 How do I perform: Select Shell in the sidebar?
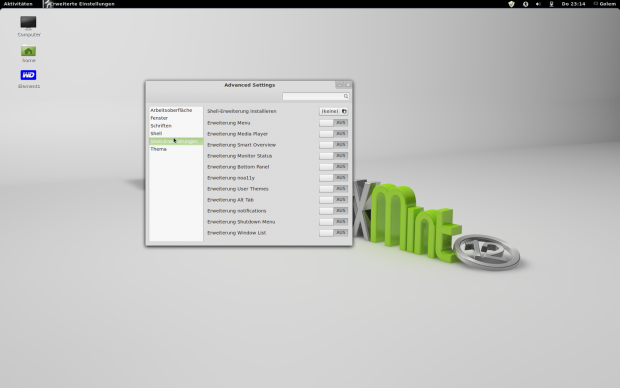176,134
